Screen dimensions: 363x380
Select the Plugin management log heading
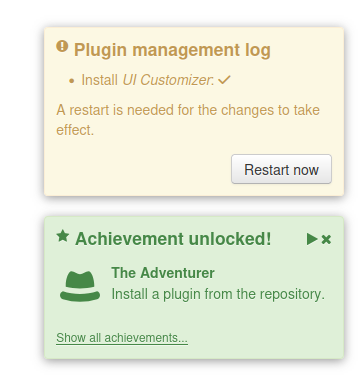[172, 50]
